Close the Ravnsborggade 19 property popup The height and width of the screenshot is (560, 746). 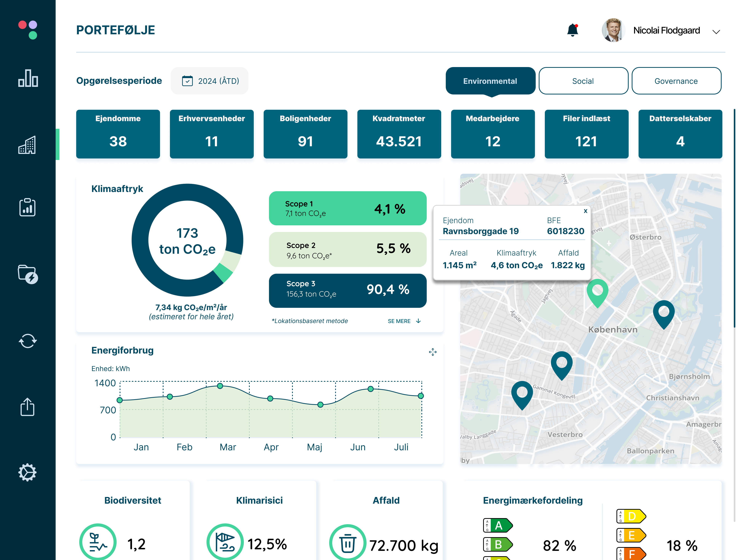(585, 211)
